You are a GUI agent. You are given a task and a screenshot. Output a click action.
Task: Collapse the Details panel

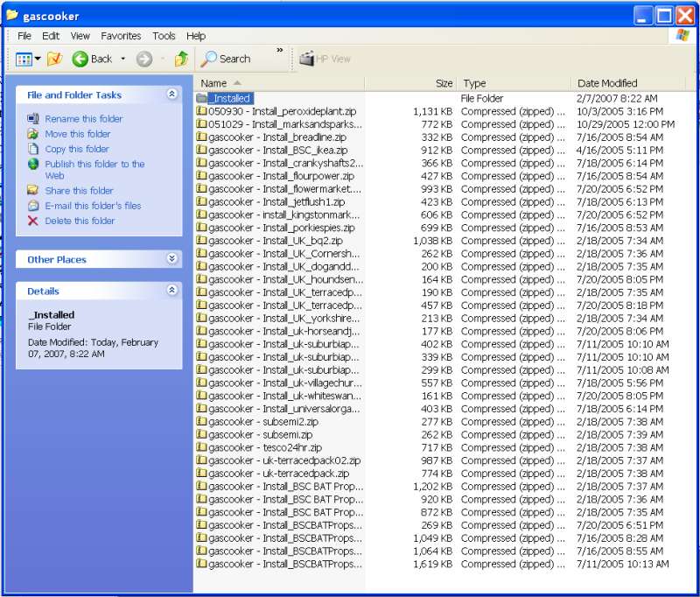tap(171, 291)
